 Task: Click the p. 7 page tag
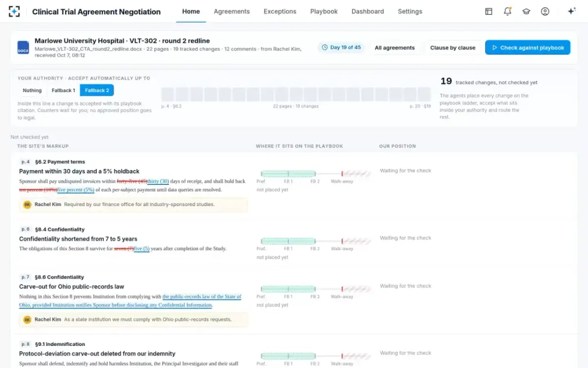point(25,277)
